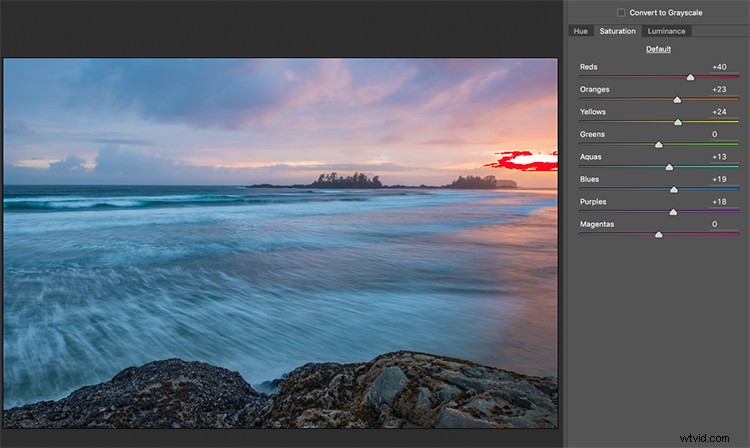Click the Blues saturation slider handle

click(x=673, y=189)
